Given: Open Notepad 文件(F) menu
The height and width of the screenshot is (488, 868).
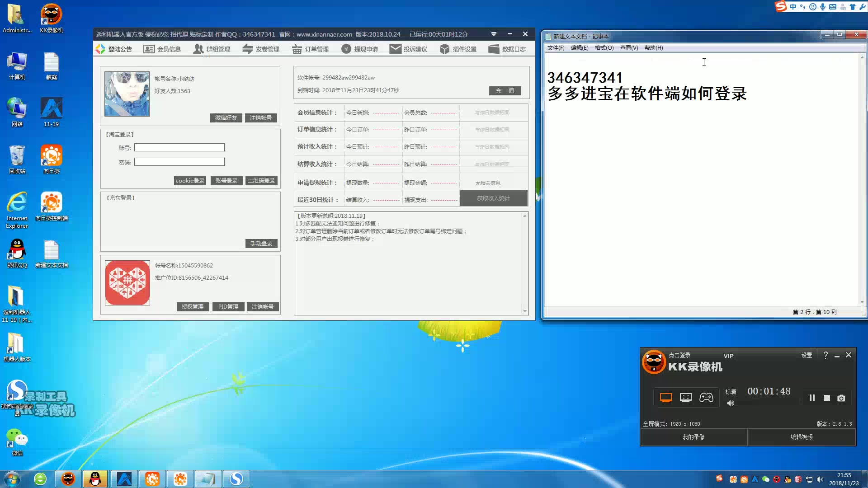Looking at the screenshot, I should point(556,47).
